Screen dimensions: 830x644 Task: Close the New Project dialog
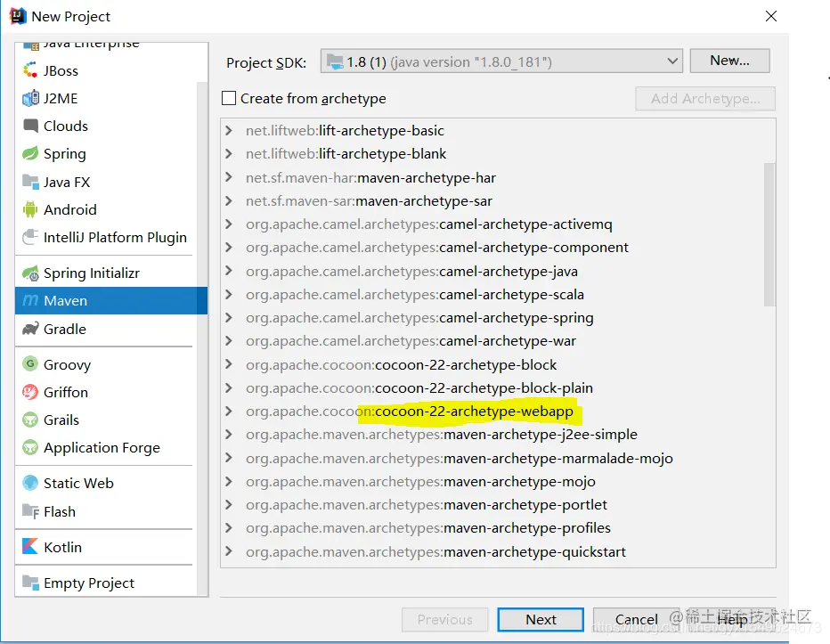click(x=771, y=16)
